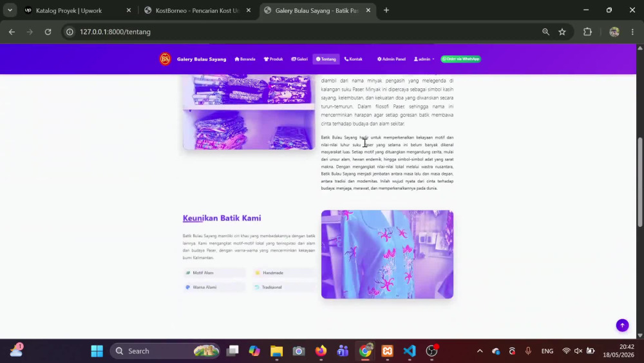Open Firefox from the taskbar
Viewport: 644px width, 363px height.
coord(321,351)
